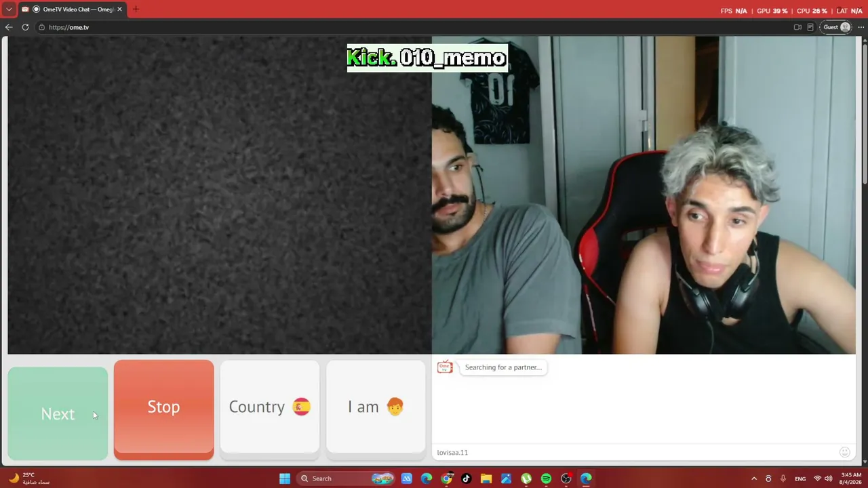The image size is (868, 488).
Task: Click the circular tray icon beside the microphone
Action: tap(768, 479)
